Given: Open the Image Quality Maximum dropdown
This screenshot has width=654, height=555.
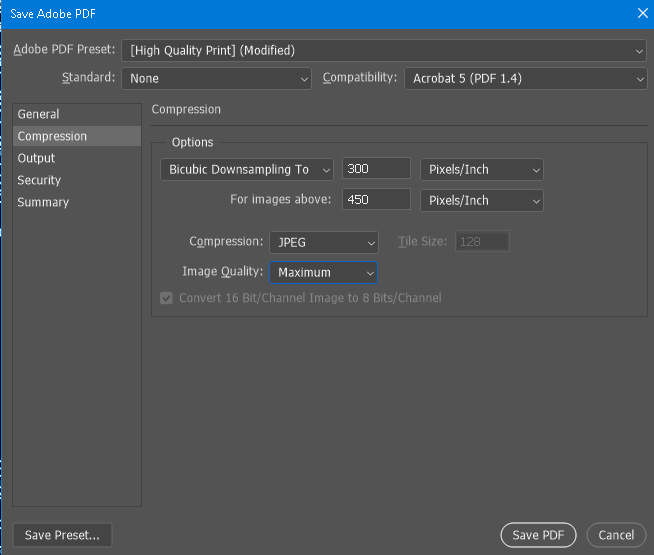Looking at the screenshot, I should coord(323,272).
